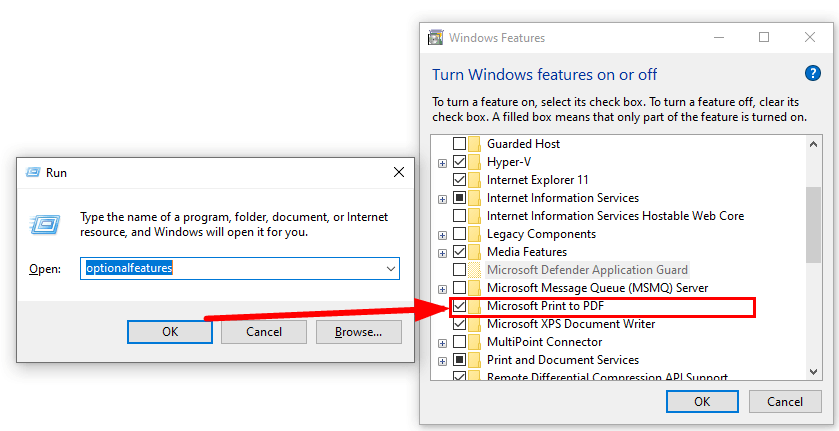
Task: Click Cancel in Windows Features dialog
Action: pos(785,402)
